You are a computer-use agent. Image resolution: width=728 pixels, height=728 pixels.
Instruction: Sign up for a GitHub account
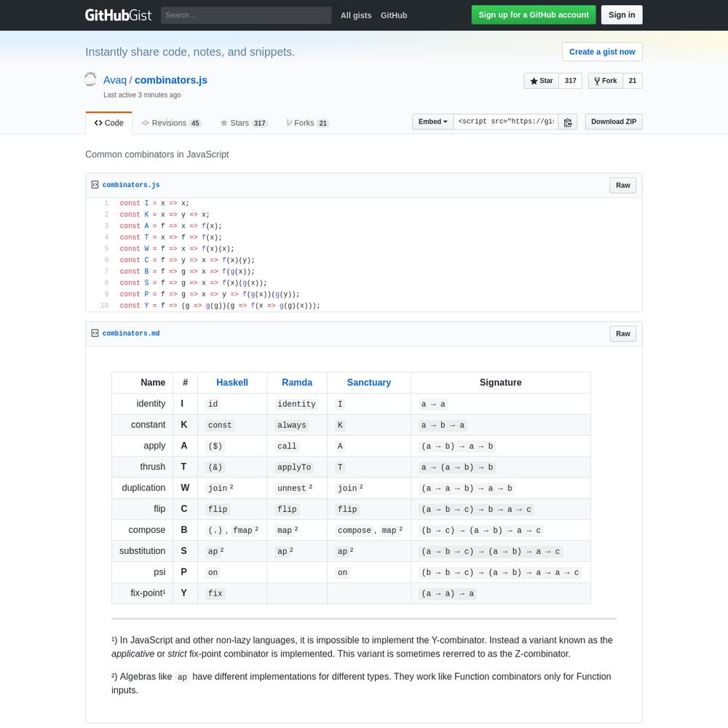(x=534, y=15)
